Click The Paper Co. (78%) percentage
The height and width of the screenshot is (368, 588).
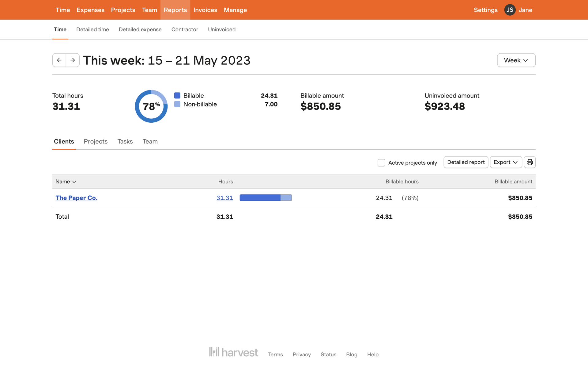pos(410,198)
